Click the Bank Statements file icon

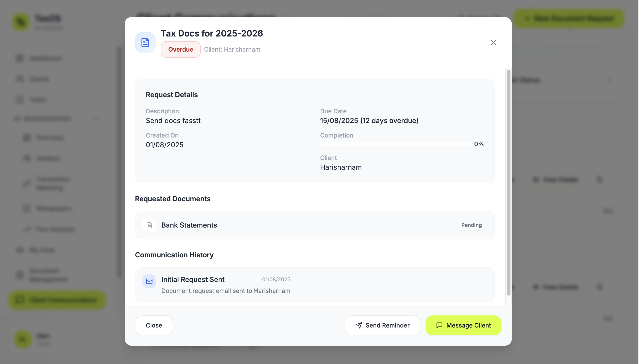pyautogui.click(x=149, y=225)
